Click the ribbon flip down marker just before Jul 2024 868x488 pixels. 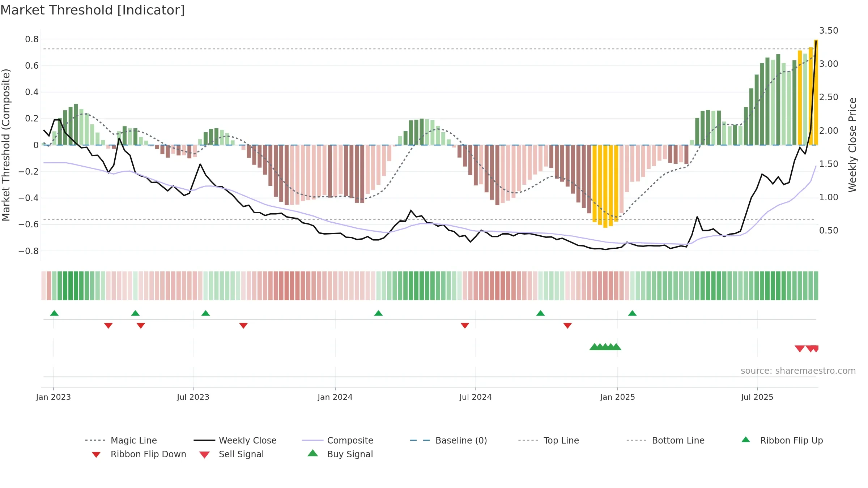point(465,326)
